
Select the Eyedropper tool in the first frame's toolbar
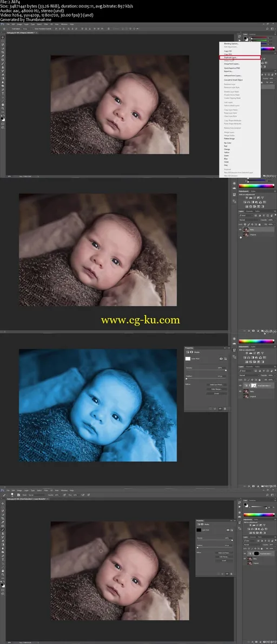coord(3,56)
